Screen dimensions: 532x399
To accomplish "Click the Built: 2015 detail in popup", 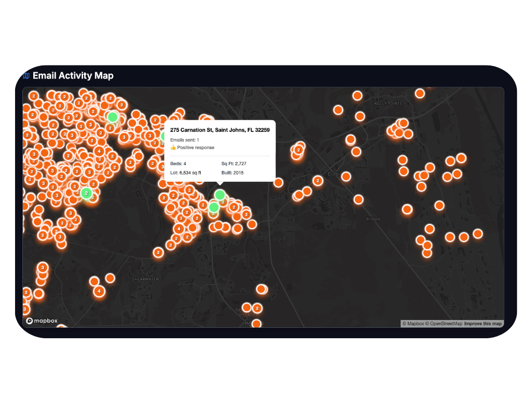I will [232, 172].
